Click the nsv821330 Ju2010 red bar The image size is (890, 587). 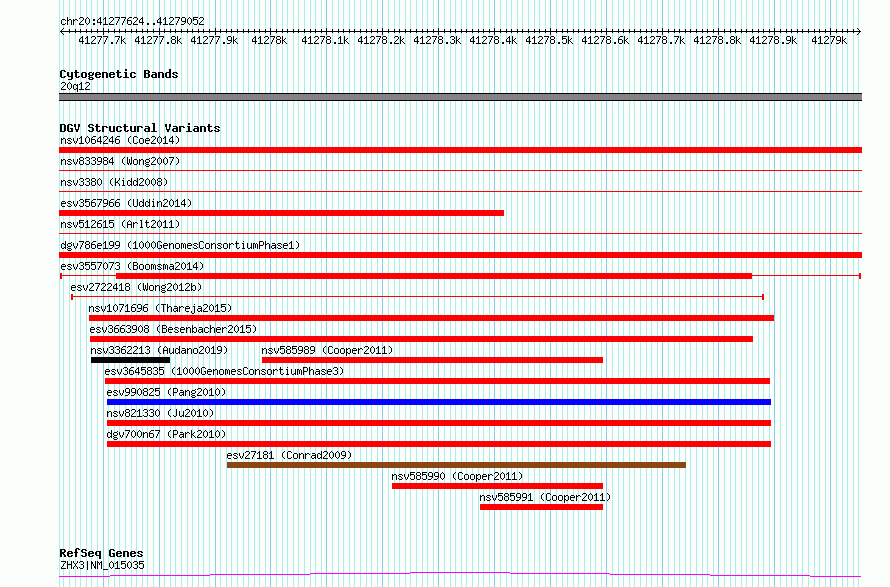coord(439,423)
